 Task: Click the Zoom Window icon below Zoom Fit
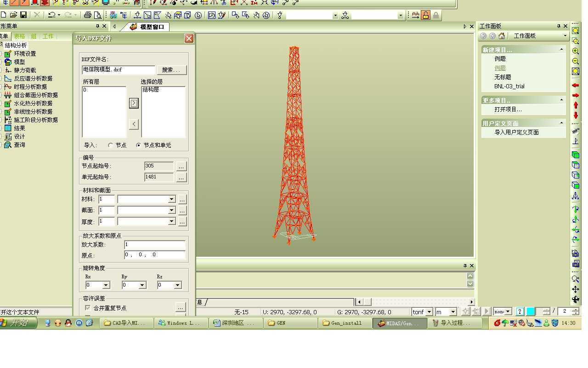576,41
